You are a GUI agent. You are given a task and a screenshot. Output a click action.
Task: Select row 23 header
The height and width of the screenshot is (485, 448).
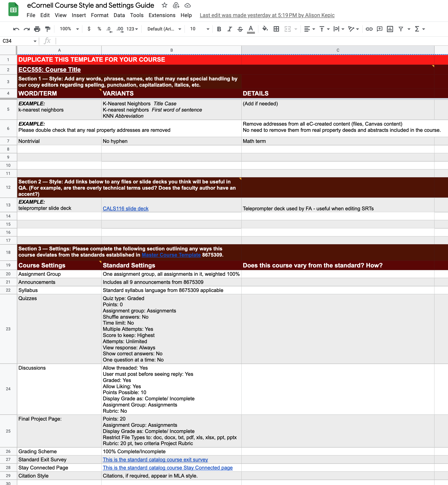[8, 329]
